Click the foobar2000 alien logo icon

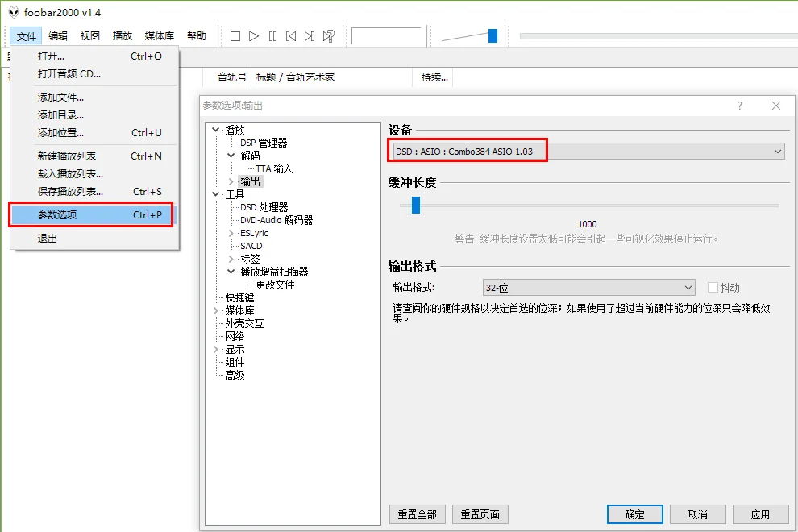(13, 12)
